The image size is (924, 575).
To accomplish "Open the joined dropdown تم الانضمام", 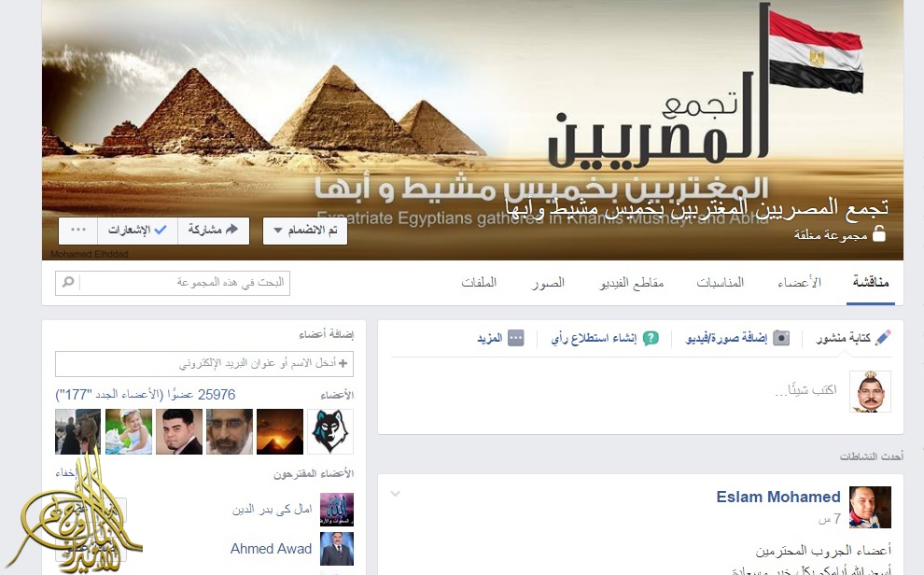I will pos(304,231).
